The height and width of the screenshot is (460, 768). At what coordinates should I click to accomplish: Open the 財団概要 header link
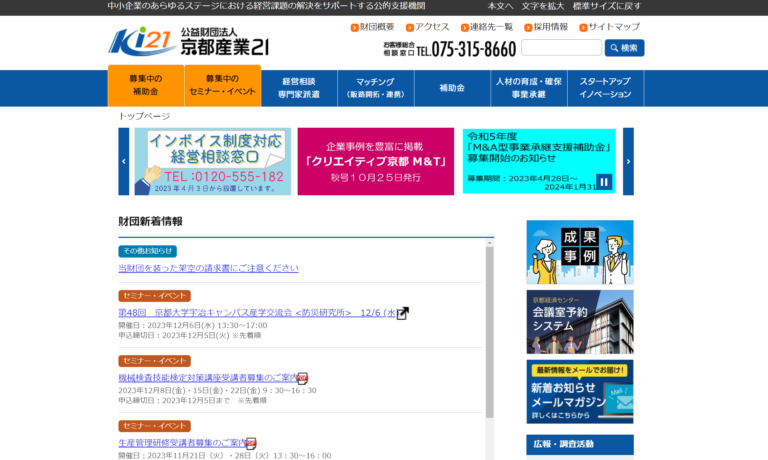[x=372, y=27]
